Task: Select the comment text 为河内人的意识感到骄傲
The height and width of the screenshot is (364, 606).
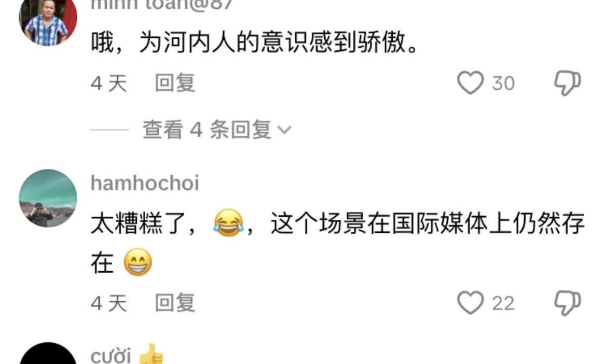Action: 272,41
